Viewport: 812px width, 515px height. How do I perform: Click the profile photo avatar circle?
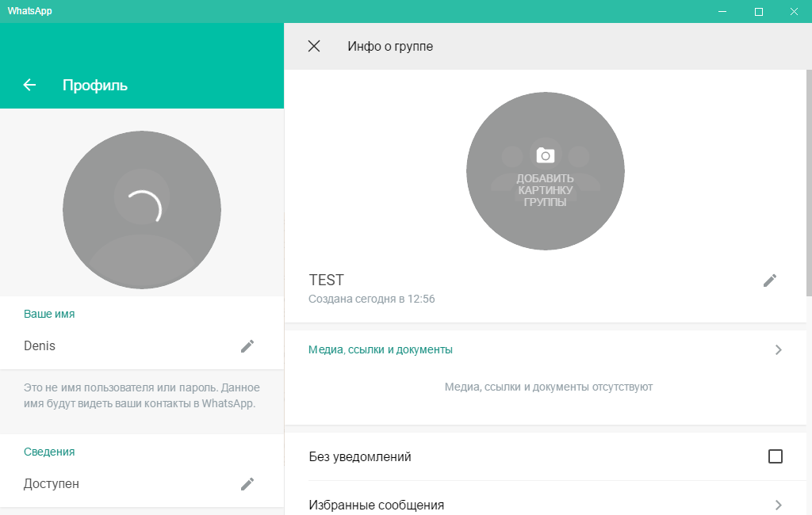click(x=142, y=209)
